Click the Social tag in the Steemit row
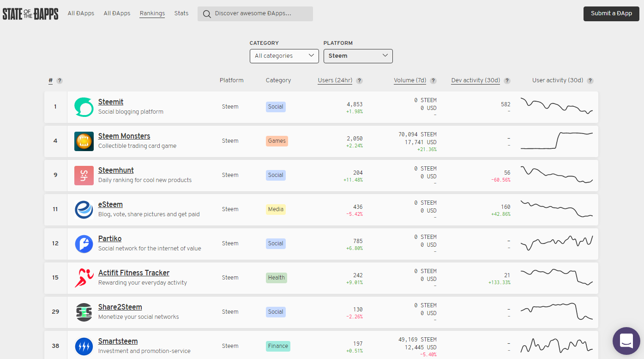Screen dimensions: 644x359 (276, 107)
